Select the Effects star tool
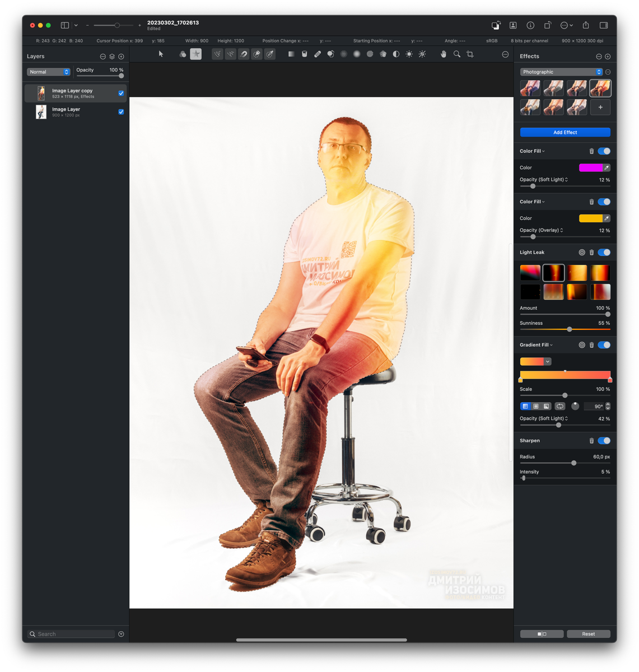 point(195,54)
